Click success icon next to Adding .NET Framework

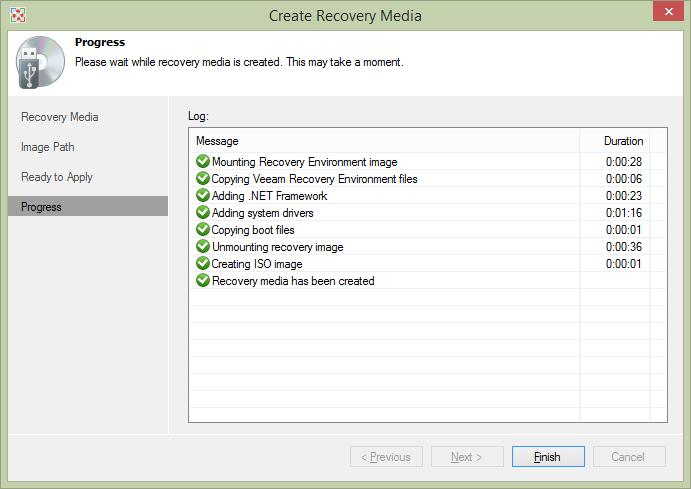tap(203, 196)
